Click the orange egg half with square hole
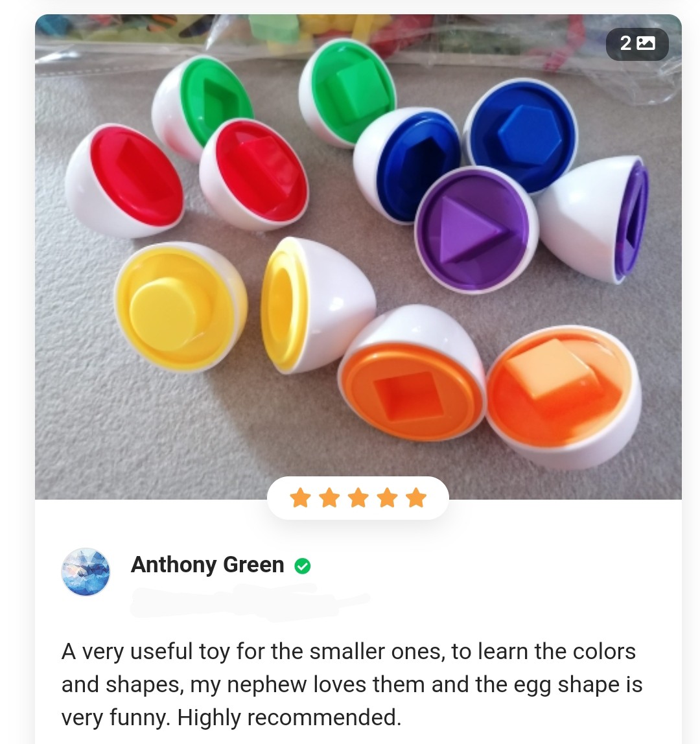The width and height of the screenshot is (700, 744). point(412,373)
